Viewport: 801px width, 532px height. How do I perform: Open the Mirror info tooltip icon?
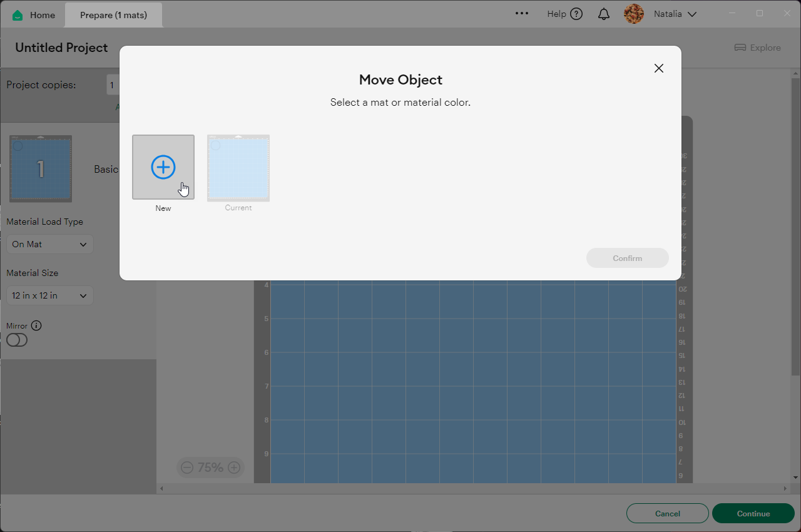(36, 325)
